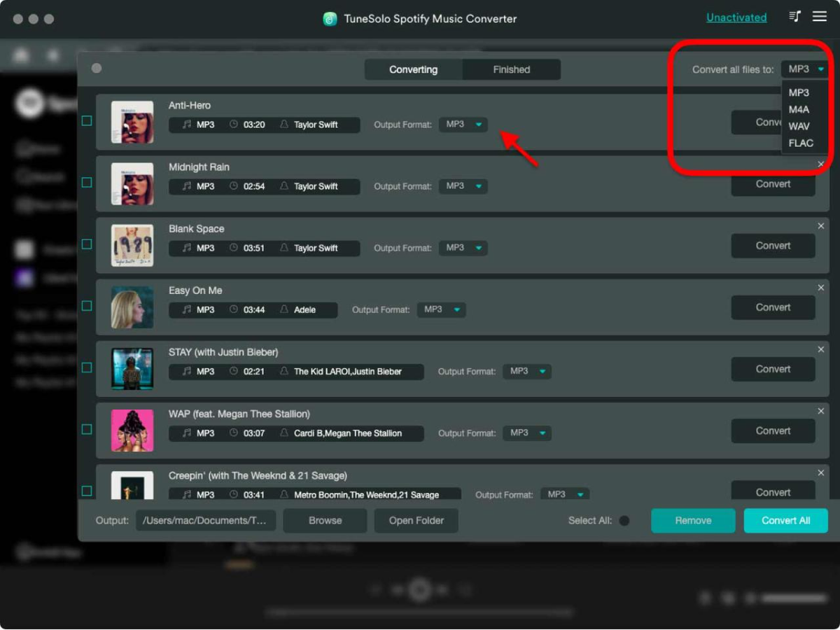Click the Convert All button
The image size is (840, 630).
tap(785, 521)
